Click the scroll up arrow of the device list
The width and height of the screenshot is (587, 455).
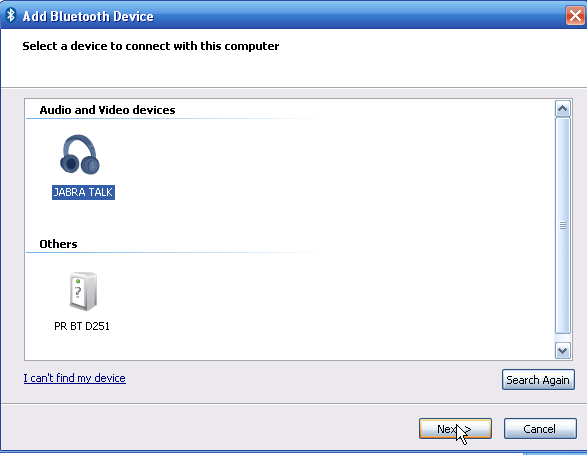[562, 109]
